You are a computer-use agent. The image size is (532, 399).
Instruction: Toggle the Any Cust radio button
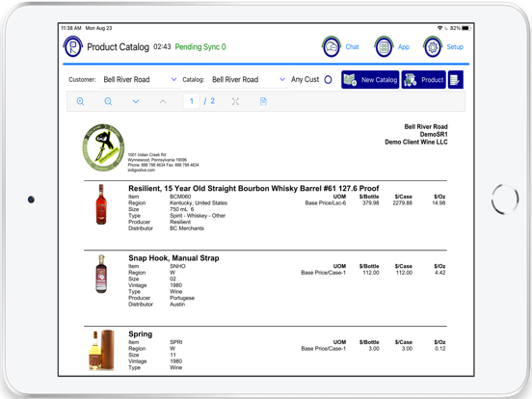(328, 80)
